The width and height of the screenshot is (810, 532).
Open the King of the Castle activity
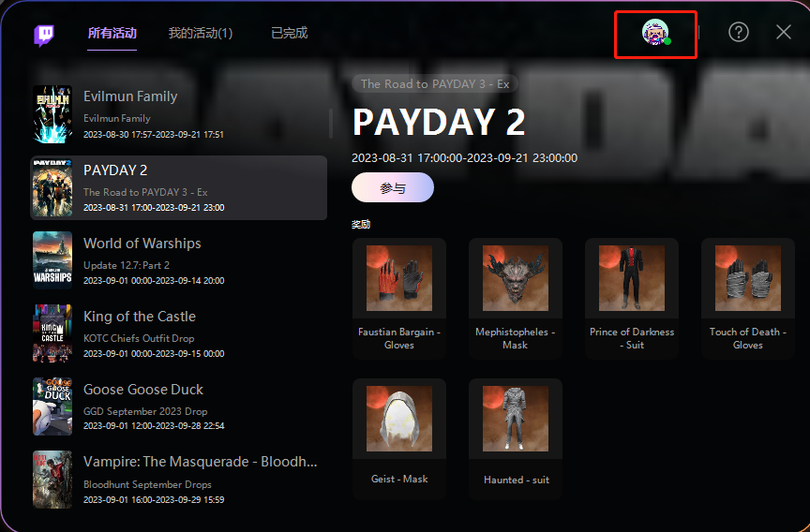pyautogui.click(x=179, y=333)
